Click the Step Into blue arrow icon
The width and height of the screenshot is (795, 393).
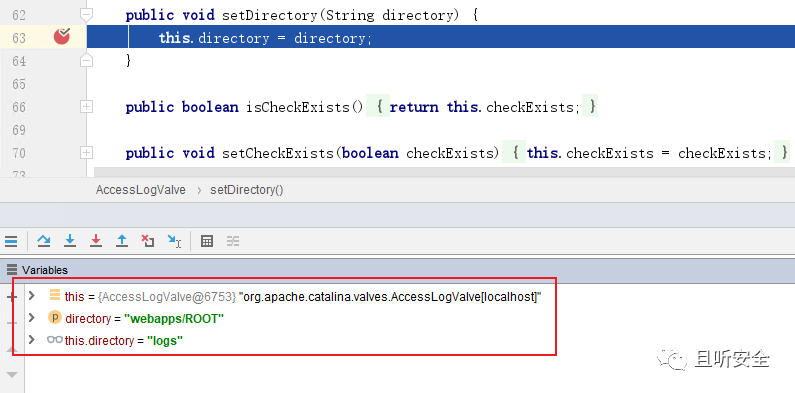tap(70, 241)
